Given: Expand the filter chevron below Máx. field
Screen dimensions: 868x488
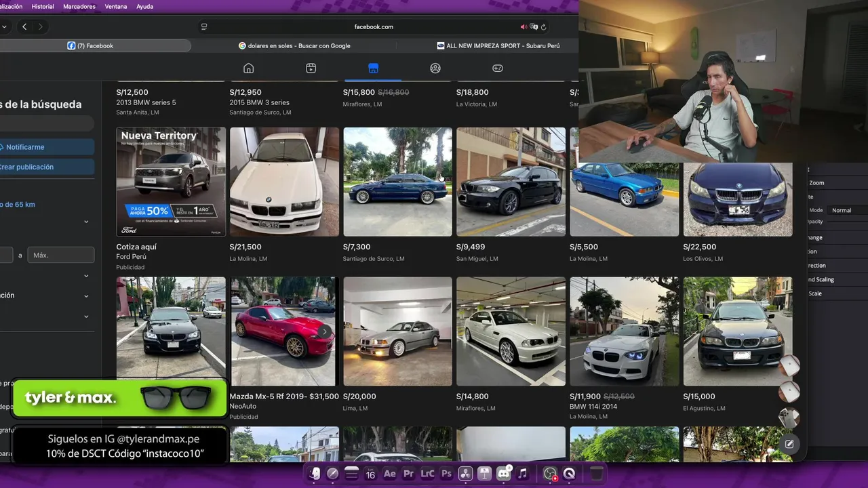Looking at the screenshot, I should (86, 276).
